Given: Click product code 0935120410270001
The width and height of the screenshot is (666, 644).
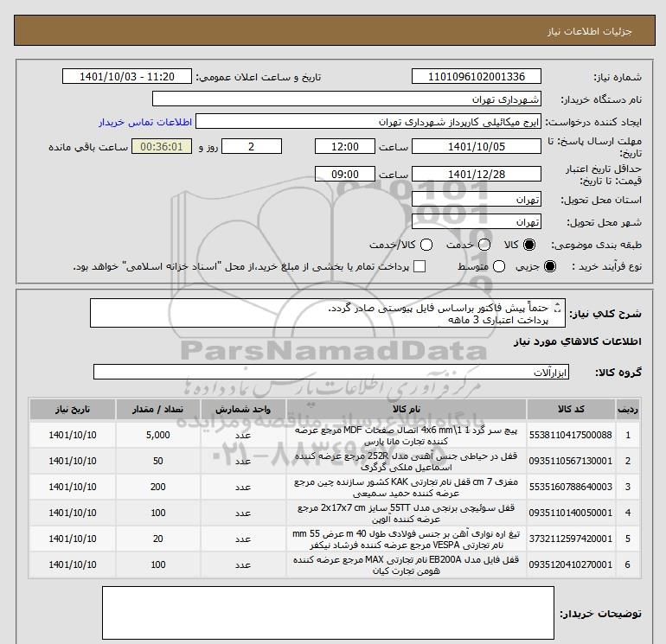Looking at the screenshot, I should [571, 564].
